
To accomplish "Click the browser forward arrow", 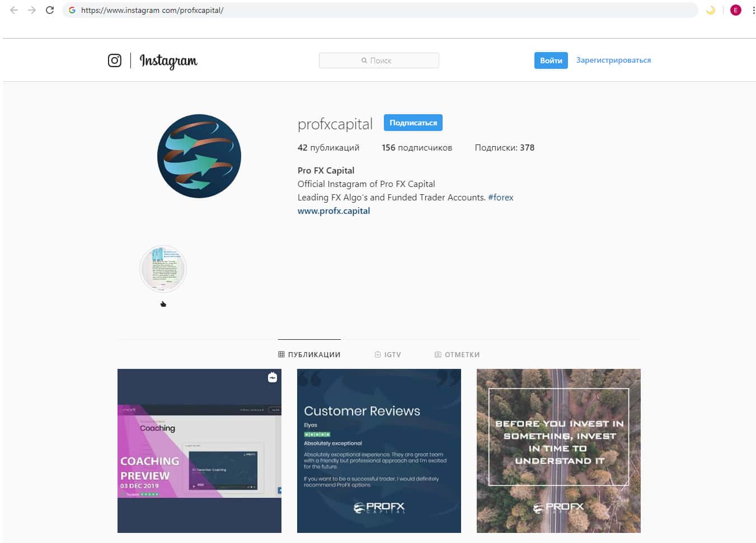I will coord(32,10).
